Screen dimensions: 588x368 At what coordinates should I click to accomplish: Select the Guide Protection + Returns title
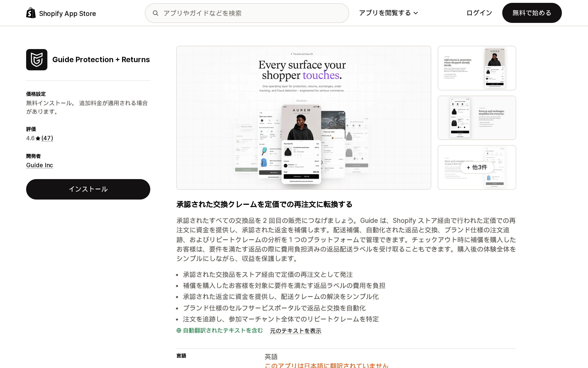point(101,60)
